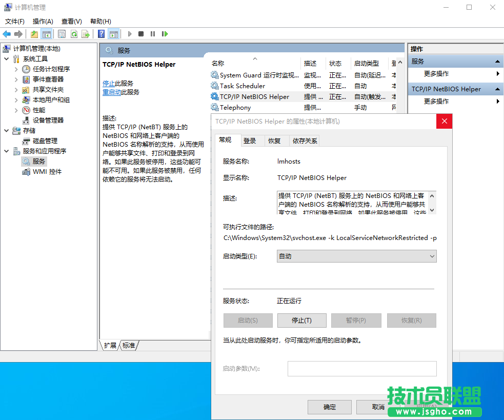Screen dimensions: 504x420
Task: Switch to the 依存关系 tab
Action: (x=305, y=141)
